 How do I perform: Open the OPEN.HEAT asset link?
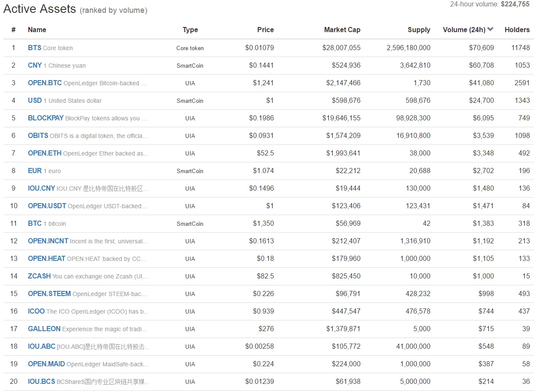pos(46,259)
